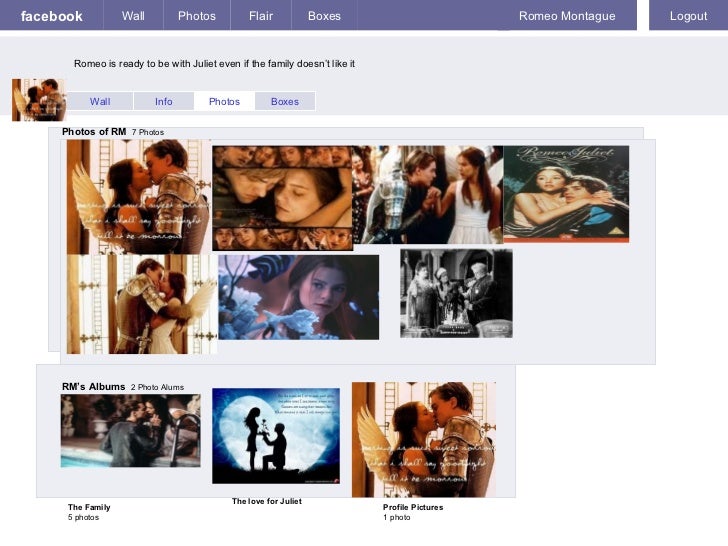Screen dimensions: 728x546
Task: Open the photo of couple holding hands at party
Action: [428, 195]
